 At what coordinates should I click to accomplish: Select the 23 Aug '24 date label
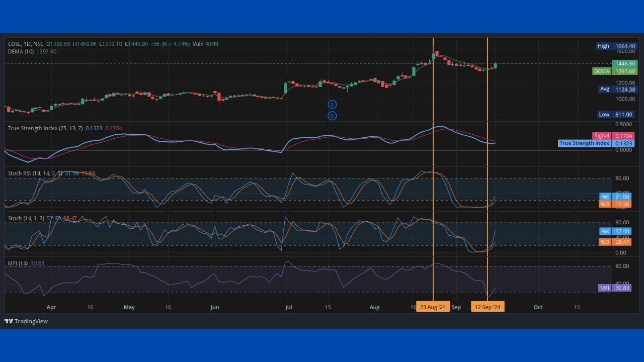tap(433, 307)
